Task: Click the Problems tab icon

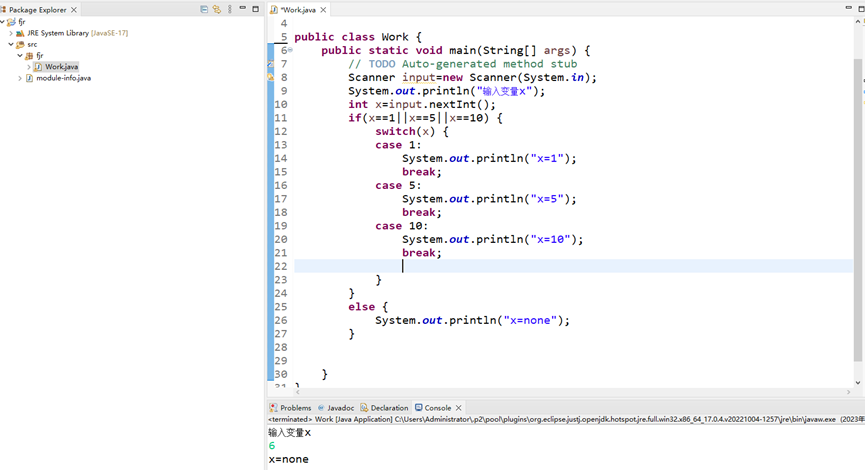Action: coord(274,408)
